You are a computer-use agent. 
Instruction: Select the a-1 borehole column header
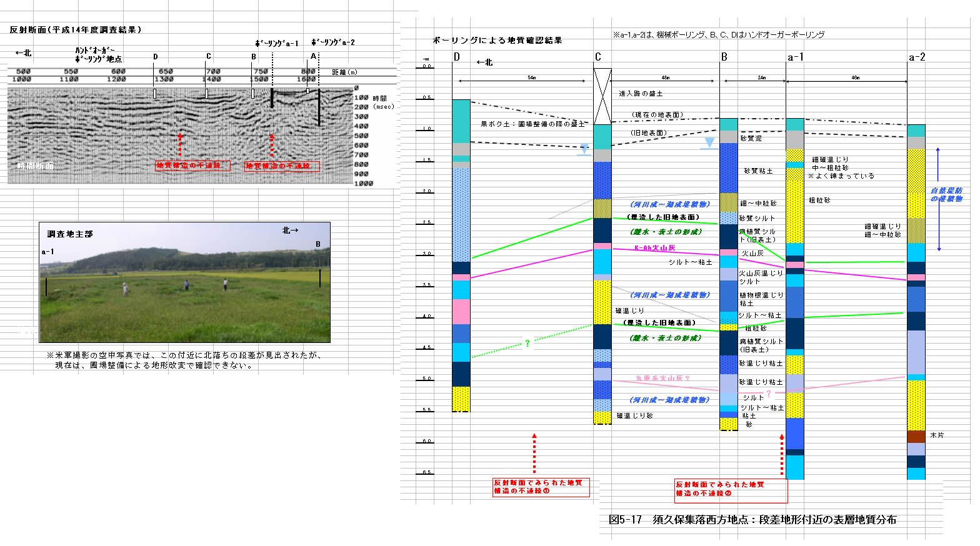pyautogui.click(x=795, y=57)
